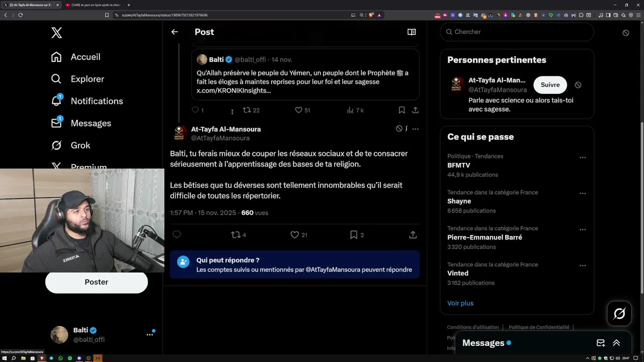Viewport: 644px width, 362px height.
Task: Share the At-Tayfa post
Action: tap(413, 235)
